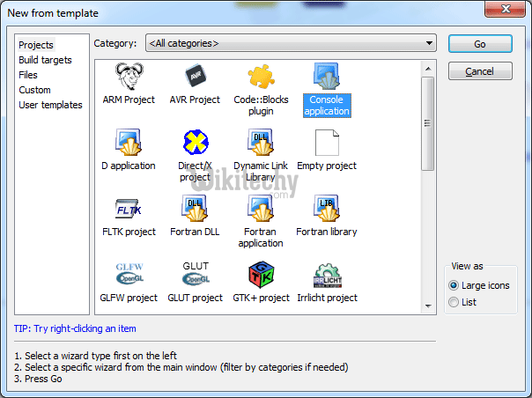The height and width of the screenshot is (398, 532).
Task: Click the Cancel button
Action: 479,70
